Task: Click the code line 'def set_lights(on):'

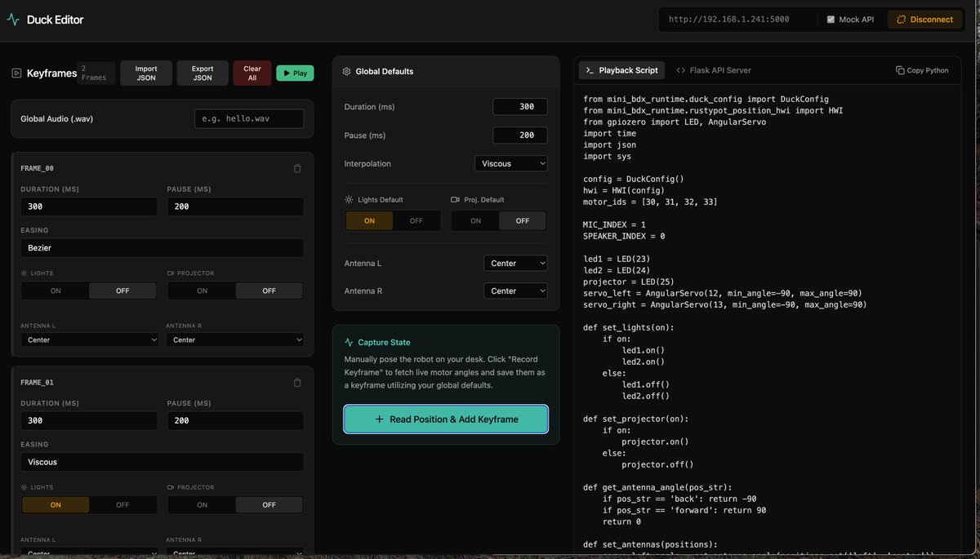Action: 629,327
